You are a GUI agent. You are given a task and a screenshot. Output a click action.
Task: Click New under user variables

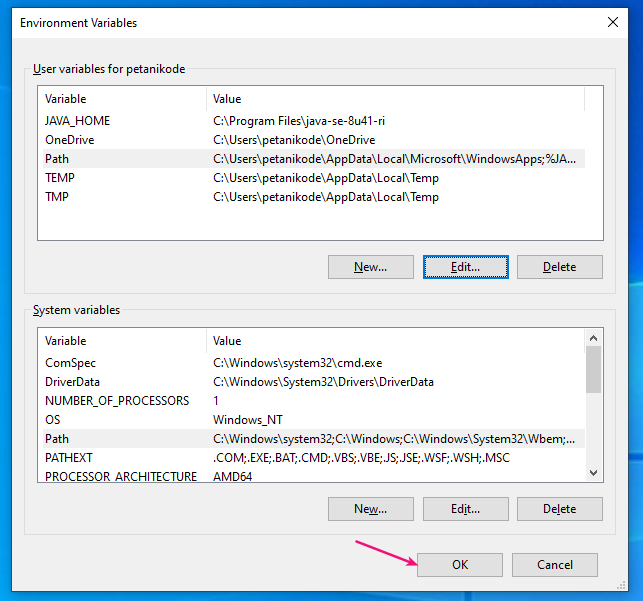click(x=370, y=267)
